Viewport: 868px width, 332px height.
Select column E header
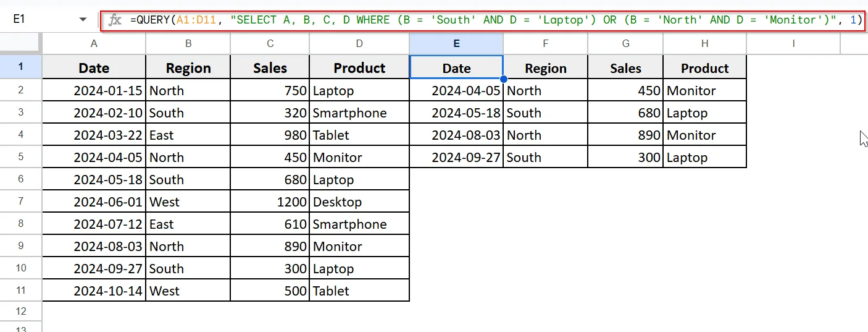click(x=456, y=43)
